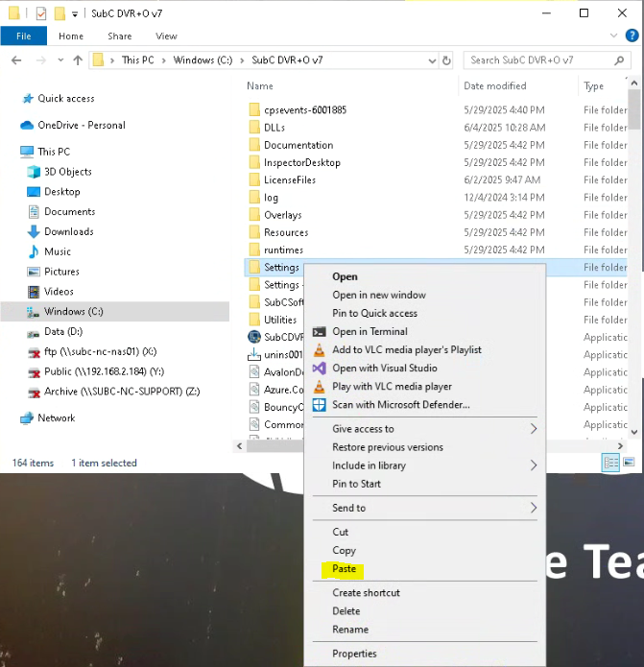Expand the Send to submenu
The height and width of the screenshot is (667, 644).
tap(534, 508)
